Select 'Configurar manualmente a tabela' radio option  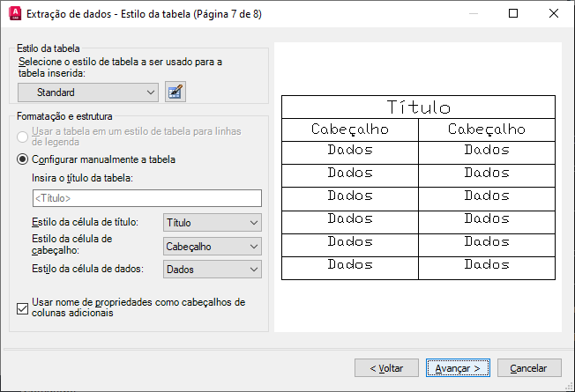23,159
